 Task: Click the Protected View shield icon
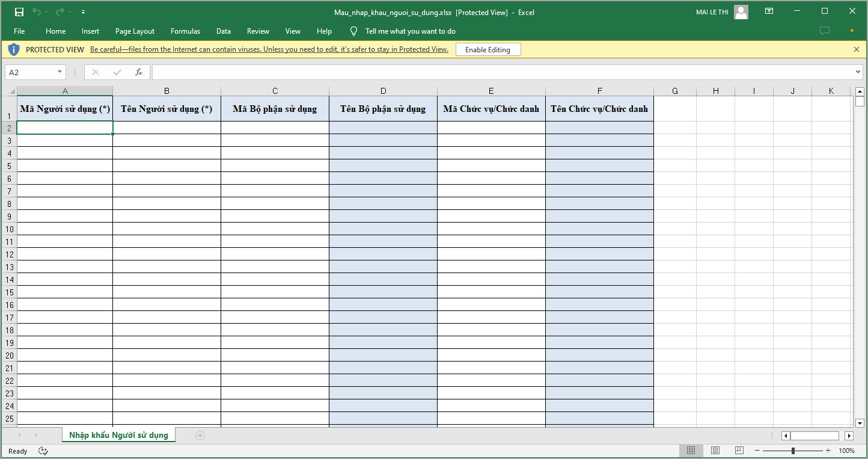pyautogui.click(x=14, y=49)
